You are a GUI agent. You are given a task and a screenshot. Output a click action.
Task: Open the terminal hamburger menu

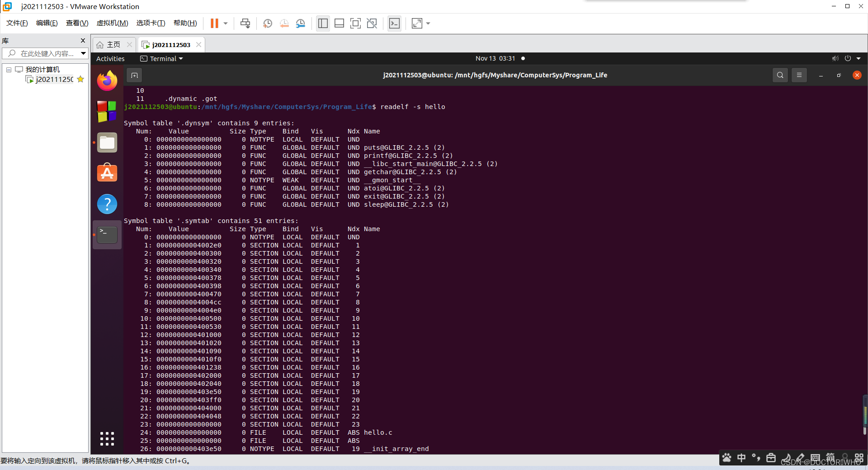(x=799, y=75)
